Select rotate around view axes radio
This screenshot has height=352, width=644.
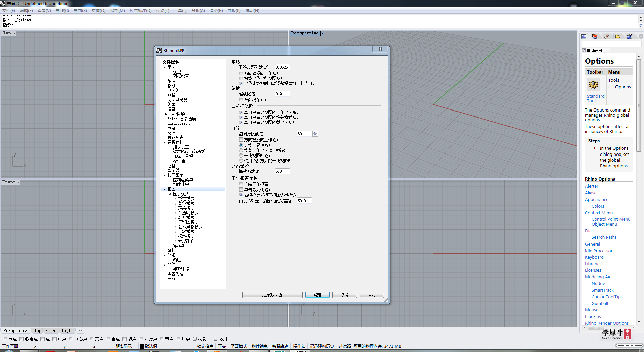pos(241,156)
